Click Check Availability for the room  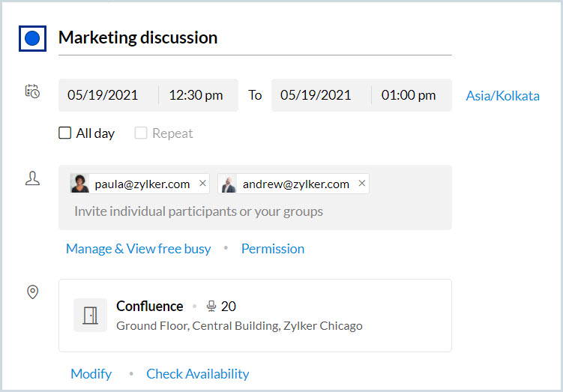tap(198, 373)
